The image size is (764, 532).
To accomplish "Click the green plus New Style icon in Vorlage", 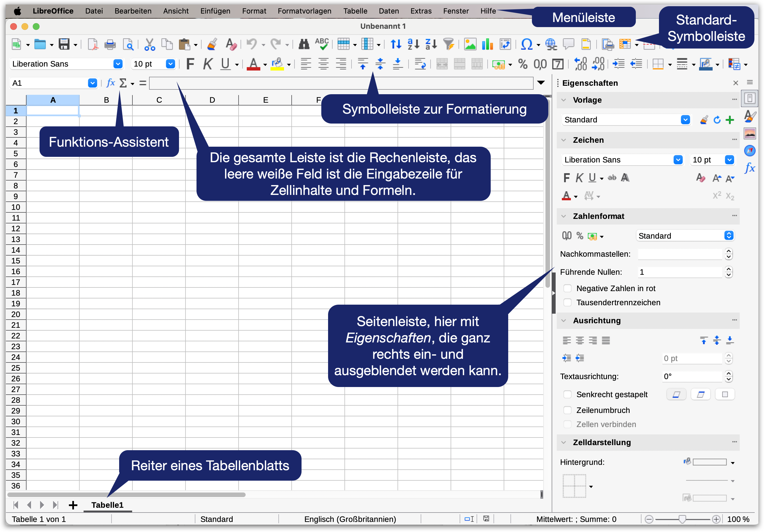I will (x=730, y=120).
